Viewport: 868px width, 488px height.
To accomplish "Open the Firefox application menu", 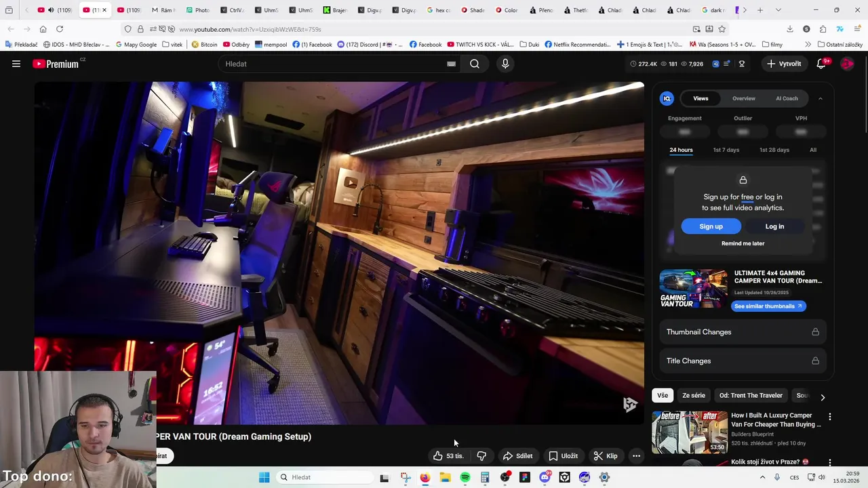I will [x=856, y=29].
